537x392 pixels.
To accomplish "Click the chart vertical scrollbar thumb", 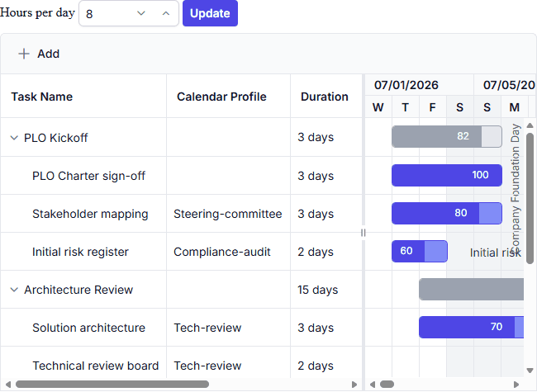I will point(530,198).
